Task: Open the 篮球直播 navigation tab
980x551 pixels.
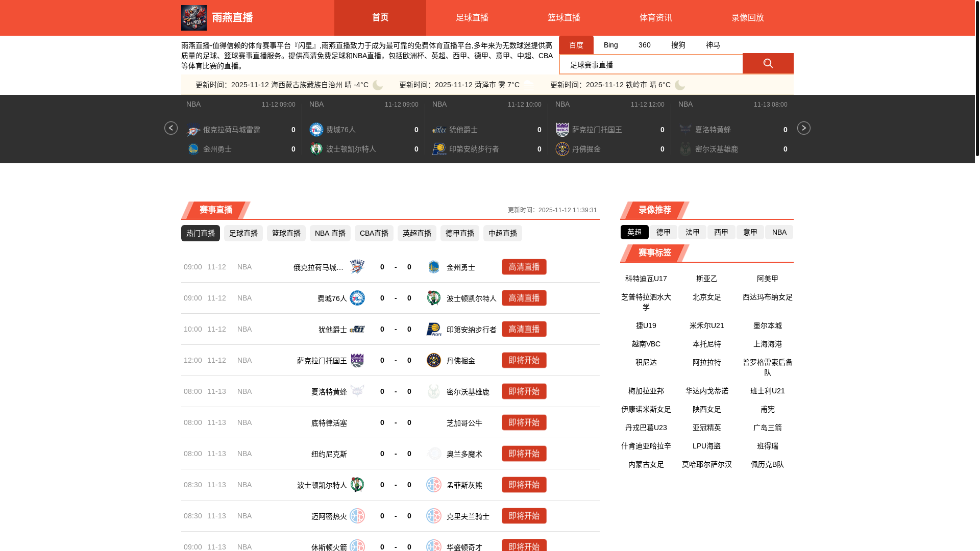Action: pyautogui.click(x=564, y=18)
